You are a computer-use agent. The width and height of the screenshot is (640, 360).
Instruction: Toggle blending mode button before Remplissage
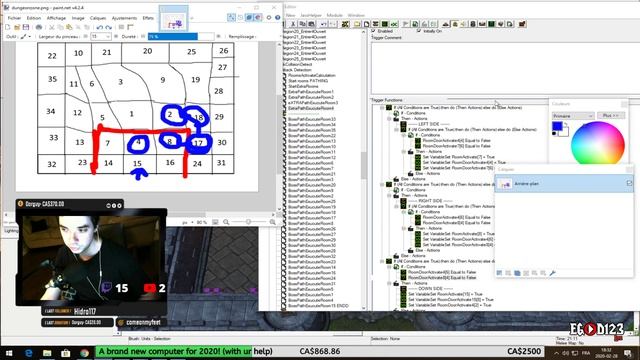[x=218, y=36]
